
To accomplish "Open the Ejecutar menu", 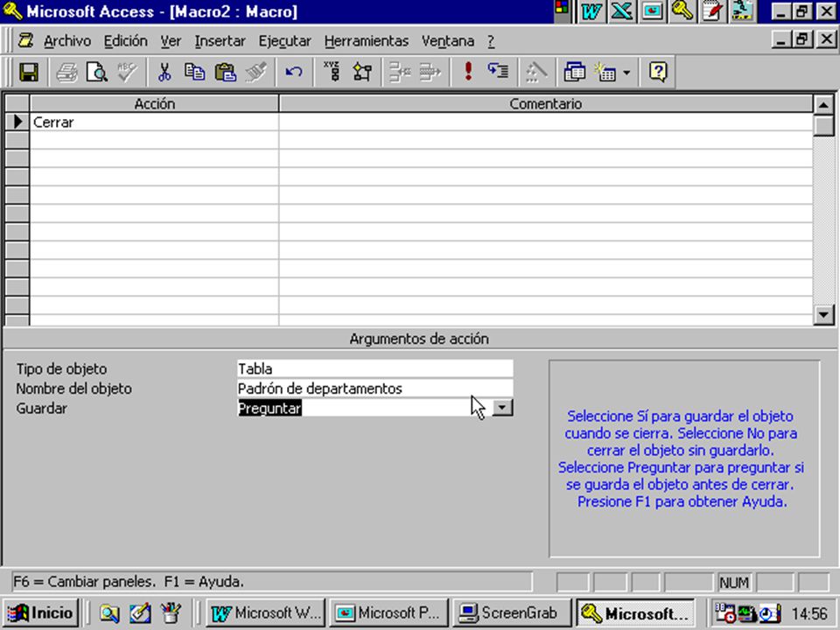I will click(284, 41).
